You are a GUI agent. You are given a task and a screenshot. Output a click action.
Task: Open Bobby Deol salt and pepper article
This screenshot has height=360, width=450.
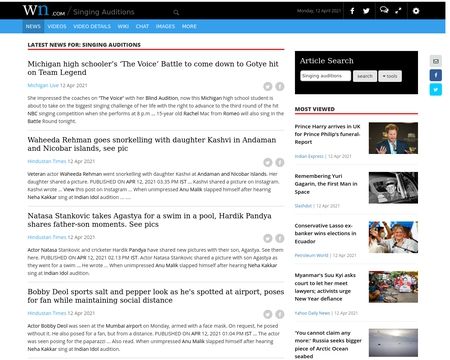[x=156, y=296]
